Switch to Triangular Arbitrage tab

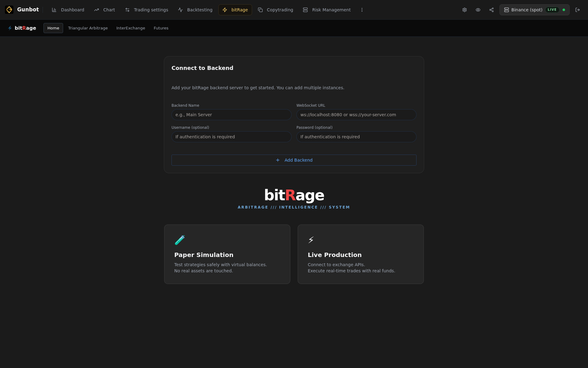88,28
